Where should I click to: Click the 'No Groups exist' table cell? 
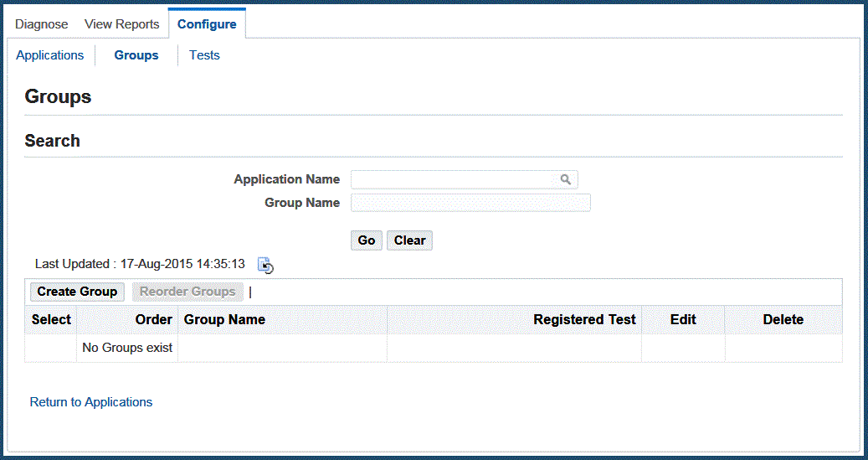[x=127, y=348]
